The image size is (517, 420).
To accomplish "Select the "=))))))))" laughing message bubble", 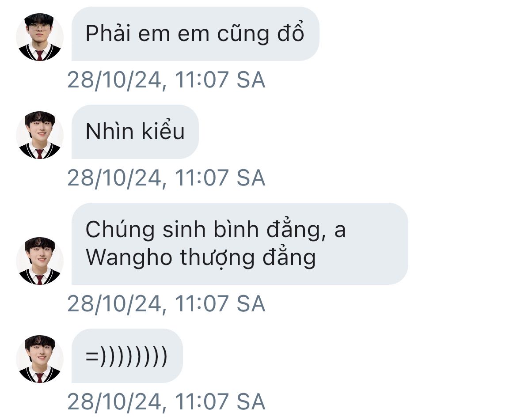I will 127,356.
